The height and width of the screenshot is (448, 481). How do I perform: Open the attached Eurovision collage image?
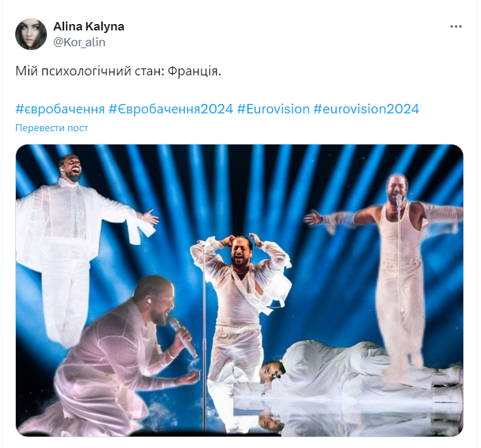coord(240,290)
